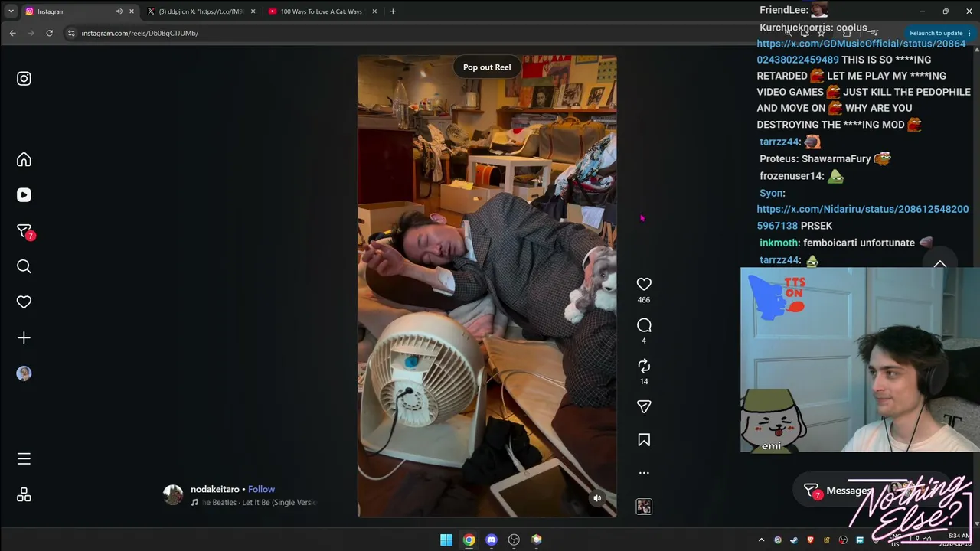The width and height of the screenshot is (980, 551).
Task: Repost the reel with the arrows icon
Action: [644, 366]
